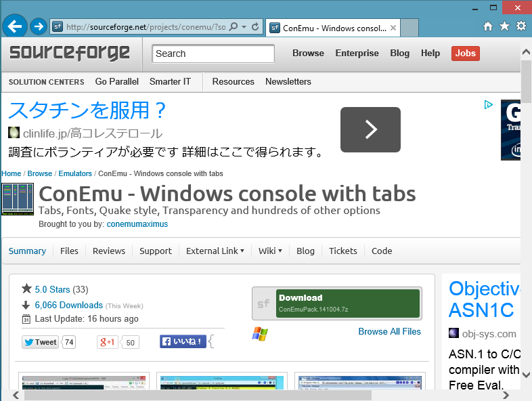Image resolution: width=532 pixels, height=401 pixels.
Task: Click the Tweet count 74 bubble
Action: (x=69, y=342)
